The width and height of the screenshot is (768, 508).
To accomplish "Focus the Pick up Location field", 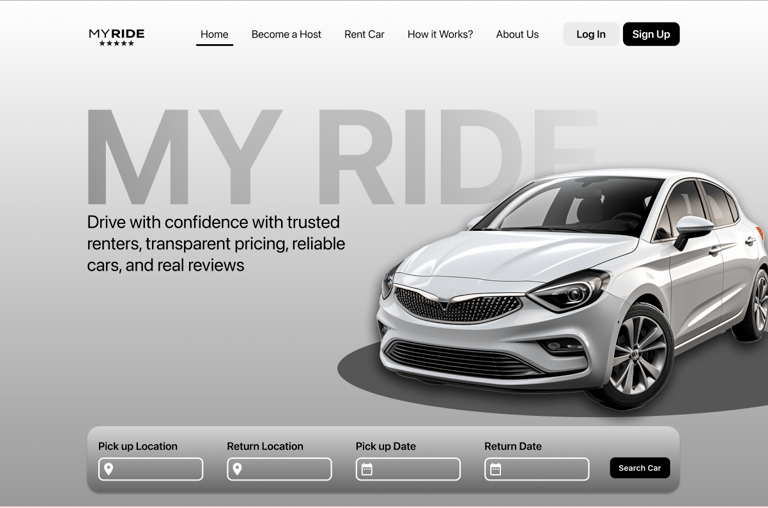I will 150,469.
